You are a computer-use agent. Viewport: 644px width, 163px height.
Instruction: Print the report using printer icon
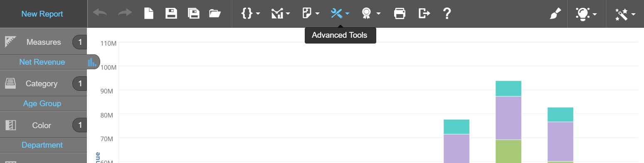coord(400,13)
